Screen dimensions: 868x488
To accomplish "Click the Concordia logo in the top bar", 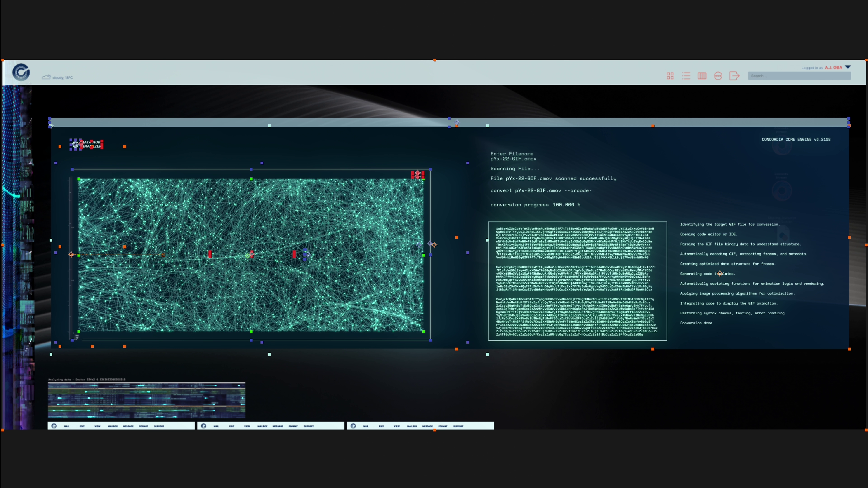I will coord(21,72).
